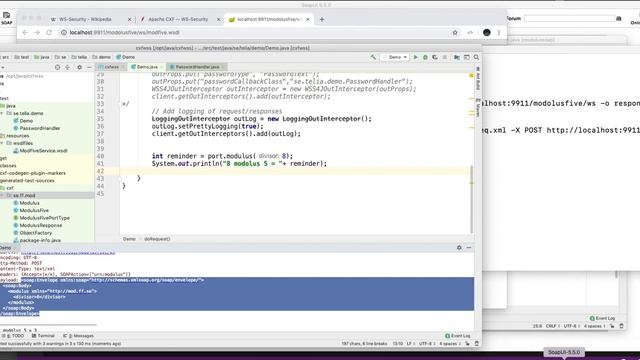
Task: Switch to the cxfwss editor tab
Action: [x=111, y=67]
